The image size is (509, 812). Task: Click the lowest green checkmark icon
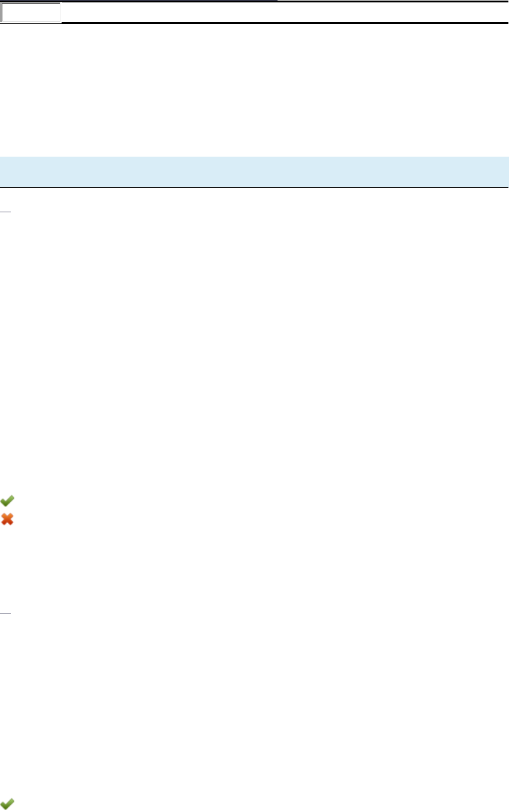tap(7, 805)
